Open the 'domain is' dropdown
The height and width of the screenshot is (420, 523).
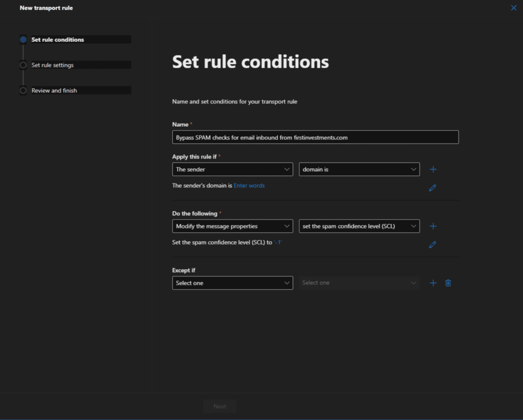click(359, 169)
